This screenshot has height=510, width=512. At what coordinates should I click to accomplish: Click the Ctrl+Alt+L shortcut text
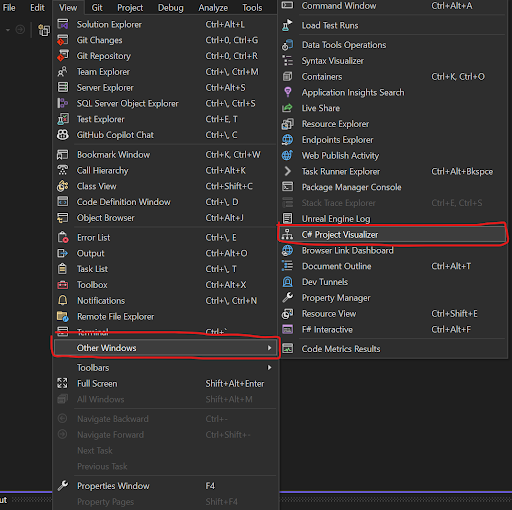click(225, 24)
